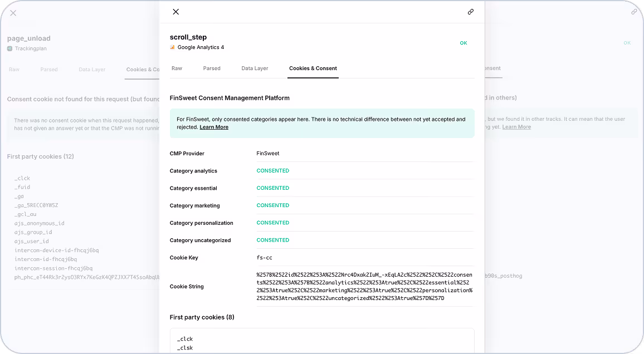The height and width of the screenshot is (354, 644).
Task: Select the Data Layer tab of scroll_step
Action: [x=255, y=68]
